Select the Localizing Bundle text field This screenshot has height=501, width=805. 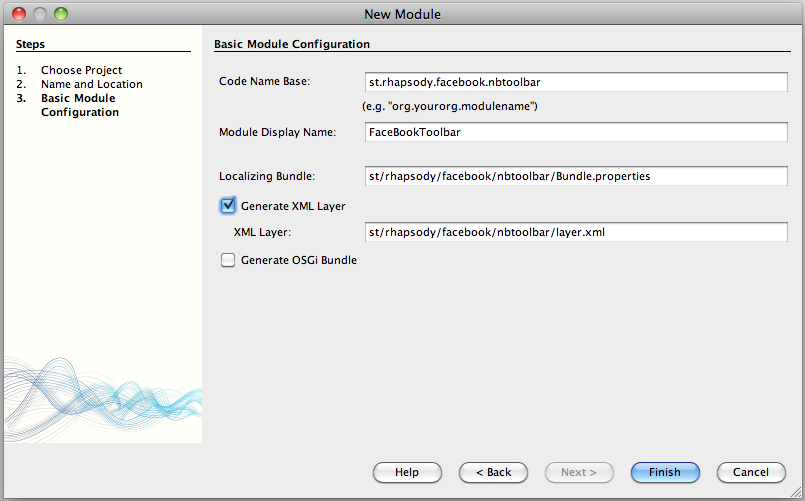pos(578,176)
